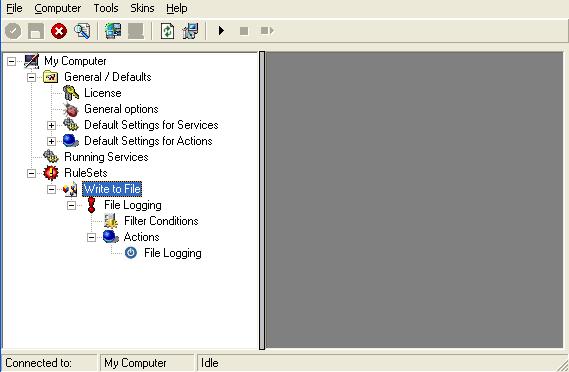Expand Default Settings for Services
Viewport: 569px width, 372px height.
tap(52, 125)
